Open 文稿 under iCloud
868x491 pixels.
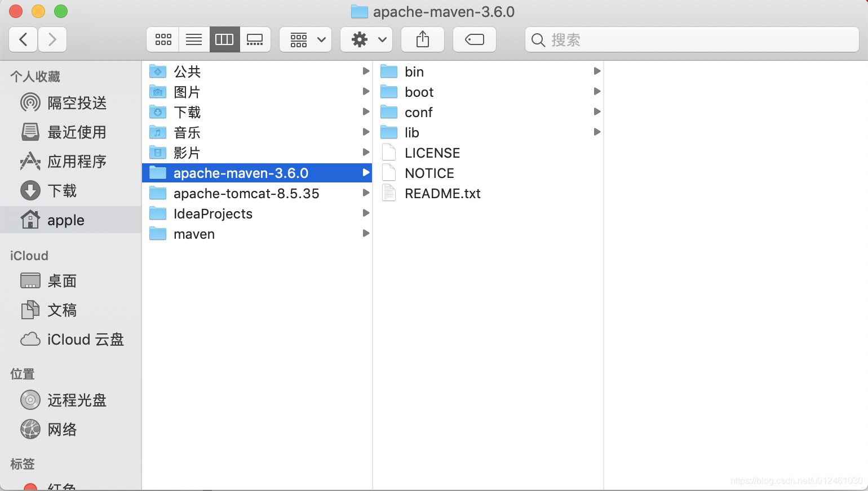coord(70,310)
